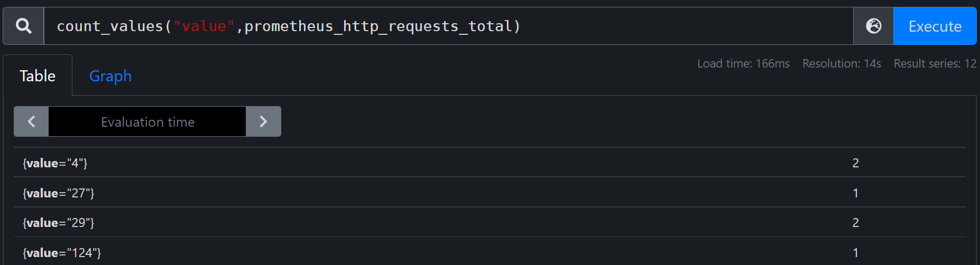The width and height of the screenshot is (980, 265).
Task: Click the search magnifier icon
Action: click(23, 26)
